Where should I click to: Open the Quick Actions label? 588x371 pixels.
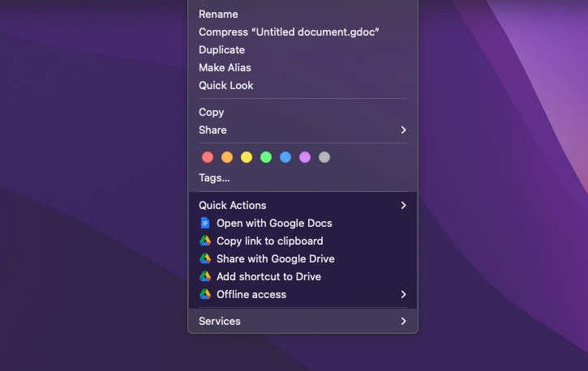[233, 205]
